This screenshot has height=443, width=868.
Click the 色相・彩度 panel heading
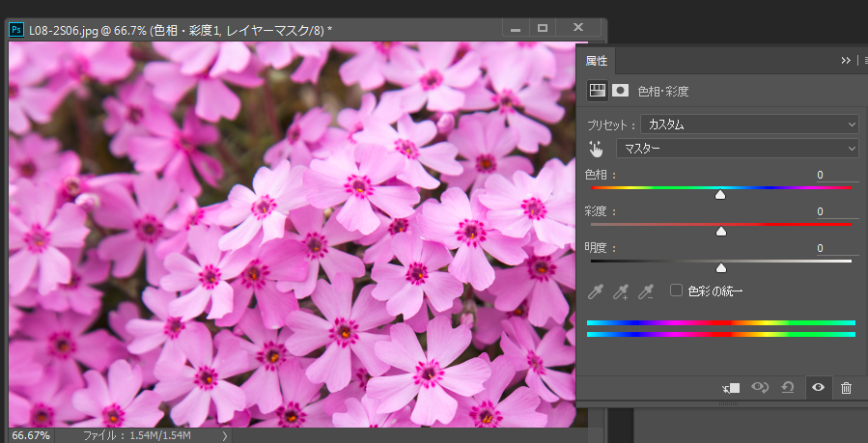pyautogui.click(x=663, y=92)
